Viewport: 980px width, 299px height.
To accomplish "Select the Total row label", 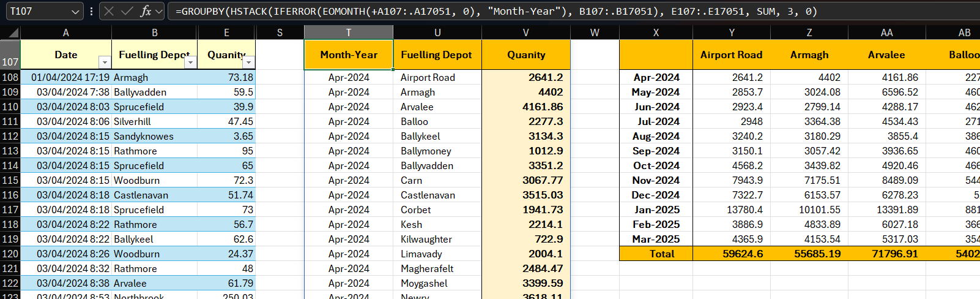I will (656, 254).
